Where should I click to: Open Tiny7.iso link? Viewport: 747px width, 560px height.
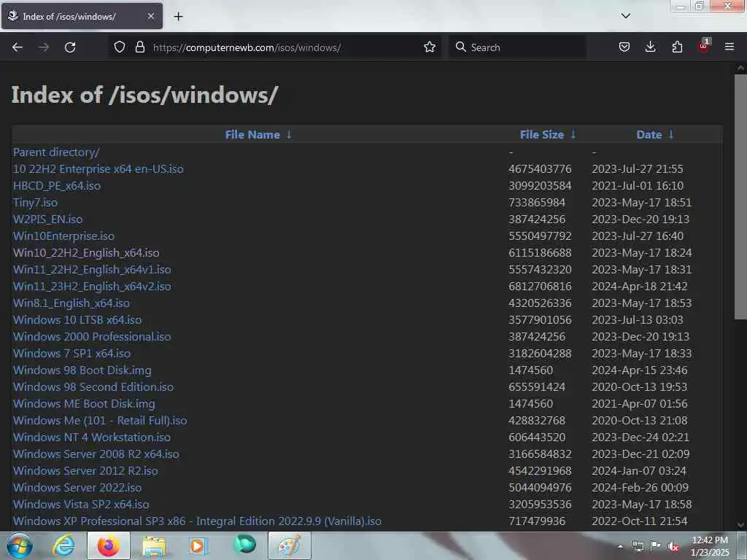(35, 203)
